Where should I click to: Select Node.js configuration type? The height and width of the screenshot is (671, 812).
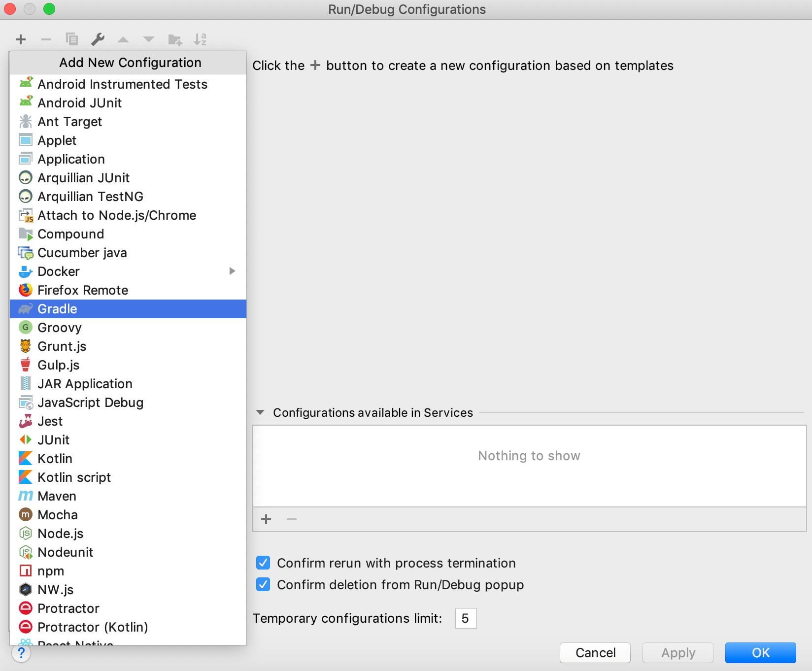coord(128,534)
